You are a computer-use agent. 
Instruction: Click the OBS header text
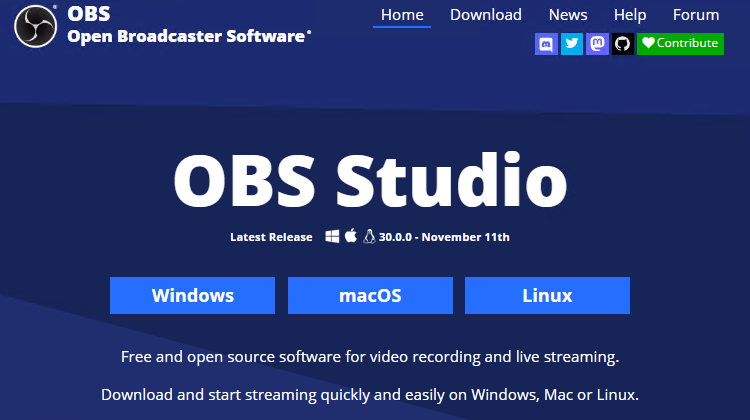point(89,14)
